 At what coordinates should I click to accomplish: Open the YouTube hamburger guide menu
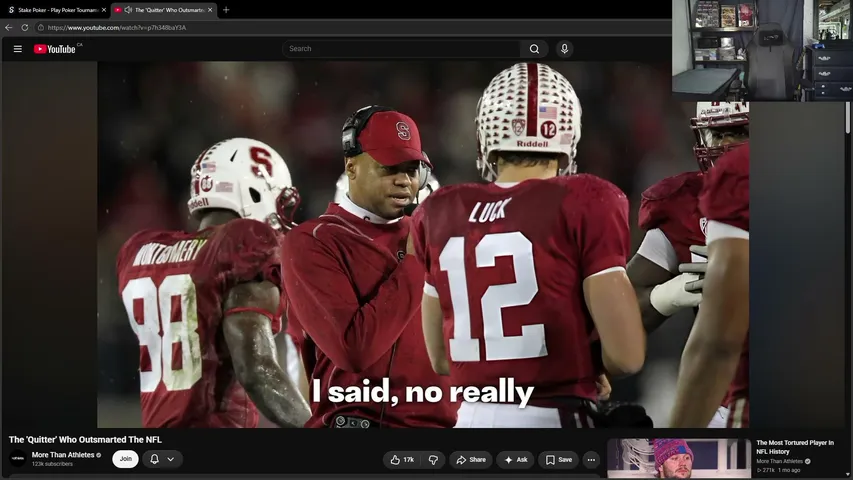[17, 49]
